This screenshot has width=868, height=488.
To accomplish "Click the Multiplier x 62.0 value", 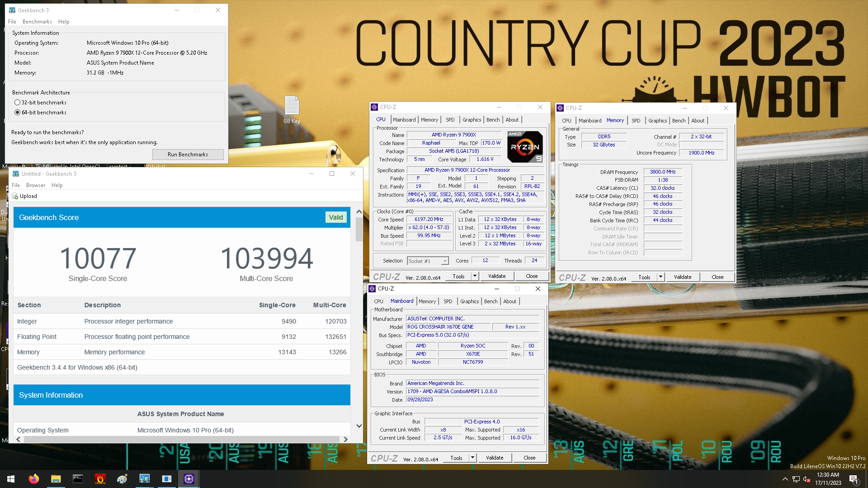I will pos(429,227).
